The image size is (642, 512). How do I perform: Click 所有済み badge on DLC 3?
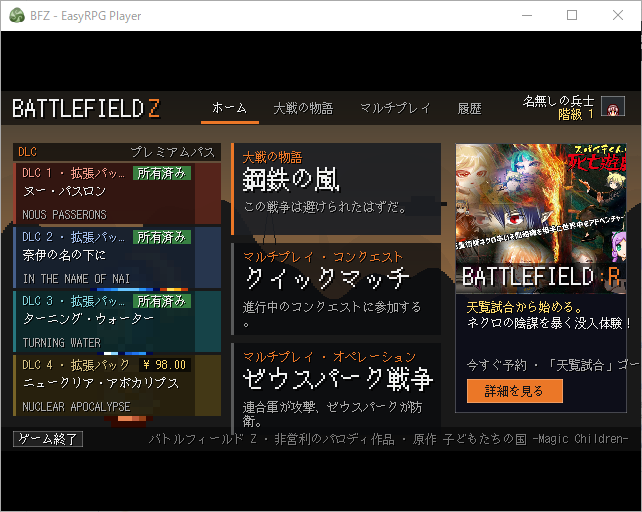[162, 301]
